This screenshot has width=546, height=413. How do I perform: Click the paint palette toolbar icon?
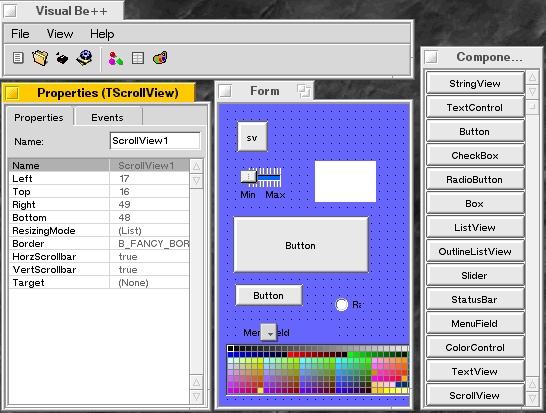click(x=160, y=58)
